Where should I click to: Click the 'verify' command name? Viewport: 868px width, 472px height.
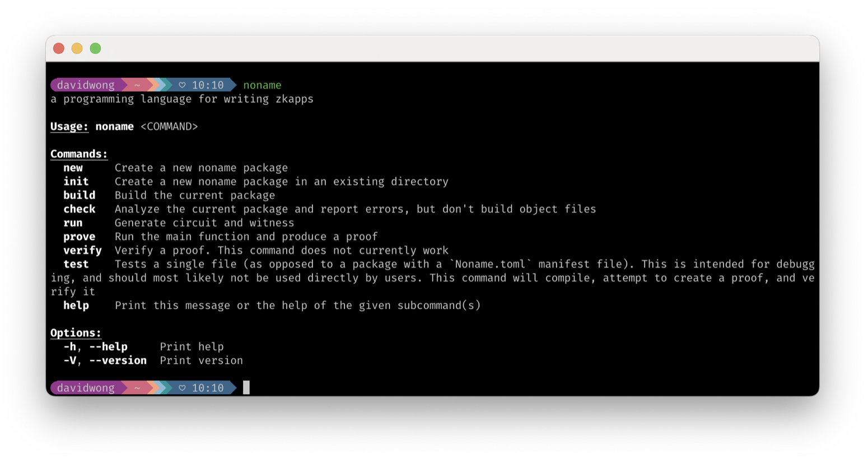pos(83,251)
